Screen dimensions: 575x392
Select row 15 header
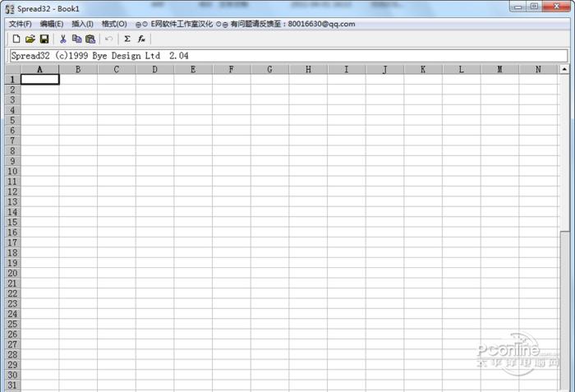click(x=13, y=222)
